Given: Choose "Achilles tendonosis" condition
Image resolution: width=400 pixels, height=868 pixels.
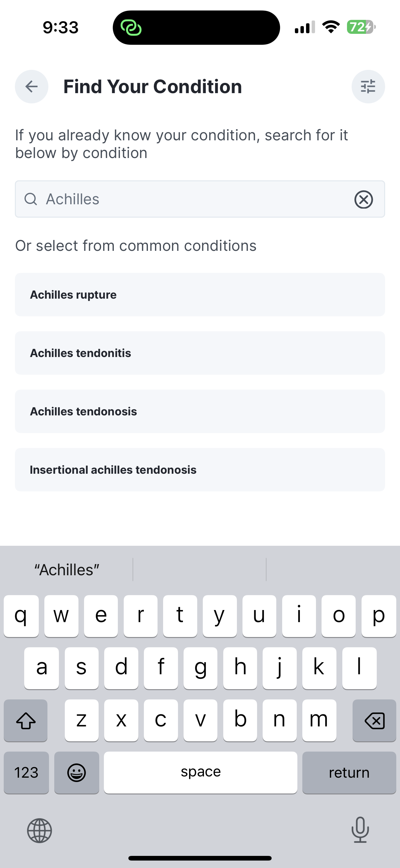Looking at the screenshot, I should 200,411.
